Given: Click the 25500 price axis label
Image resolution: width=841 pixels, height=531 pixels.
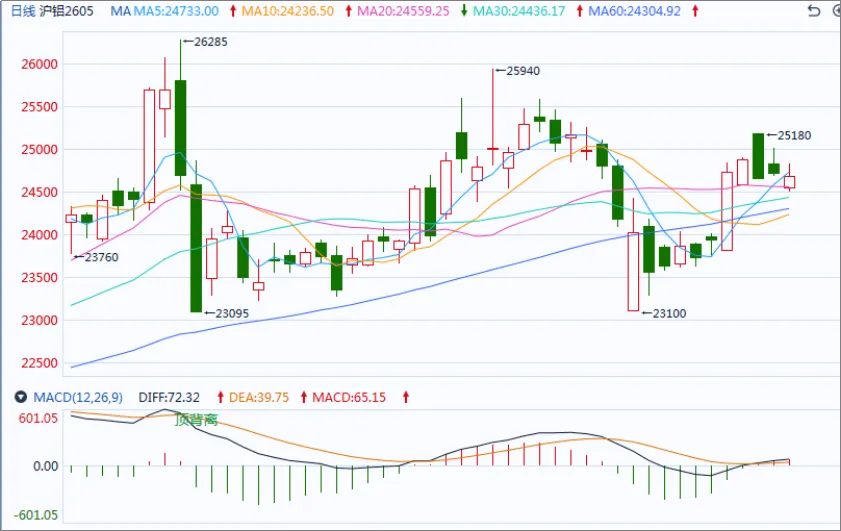Looking at the screenshot, I should 39,107.
